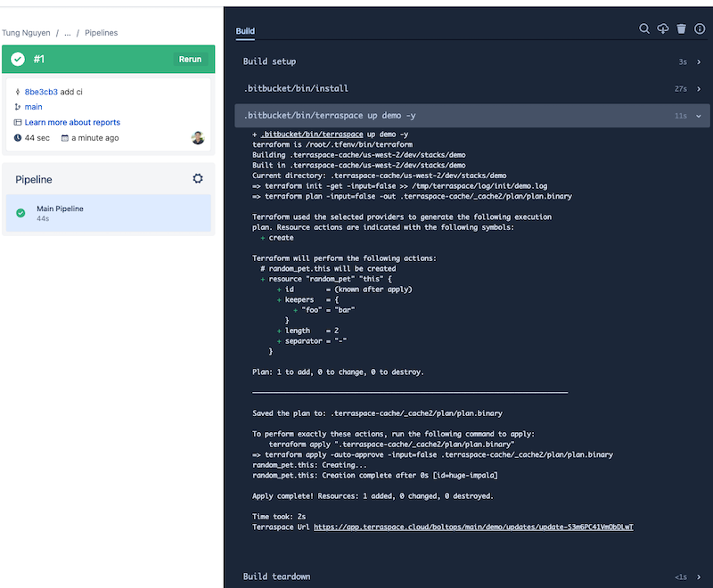This screenshot has height=588, width=713.
Task: Click the user avatar on the commit card
Action: (198, 138)
